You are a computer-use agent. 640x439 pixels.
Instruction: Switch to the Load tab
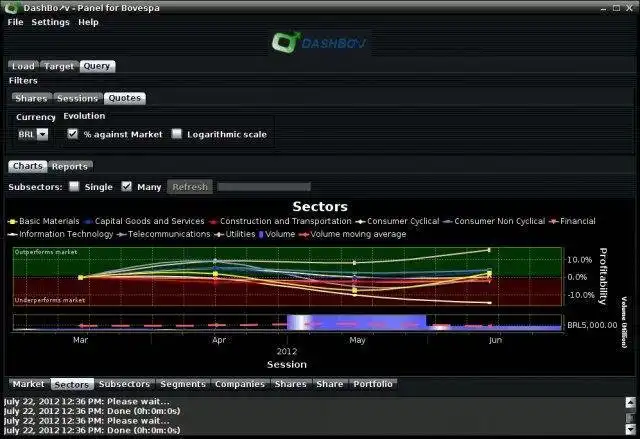pyautogui.click(x=23, y=66)
